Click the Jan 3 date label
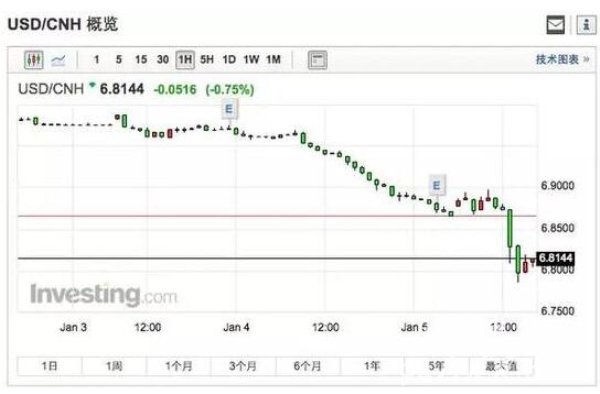This screenshot has width=600, height=394. click(73, 327)
